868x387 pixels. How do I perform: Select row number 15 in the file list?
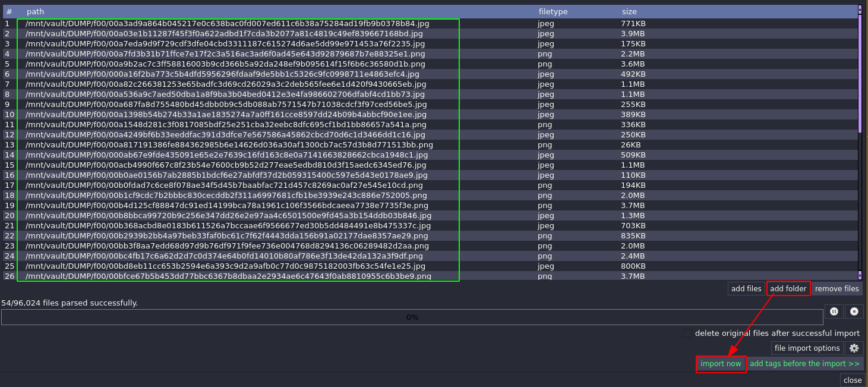point(430,165)
